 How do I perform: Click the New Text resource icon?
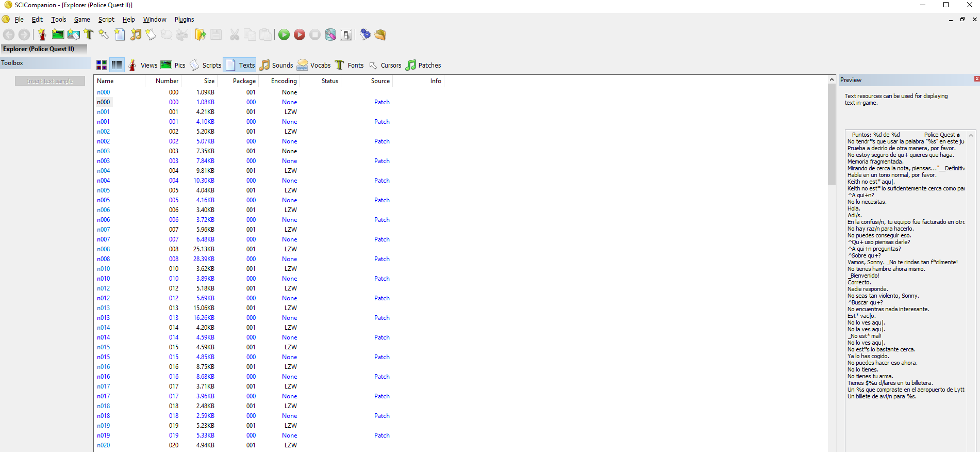tap(120, 35)
